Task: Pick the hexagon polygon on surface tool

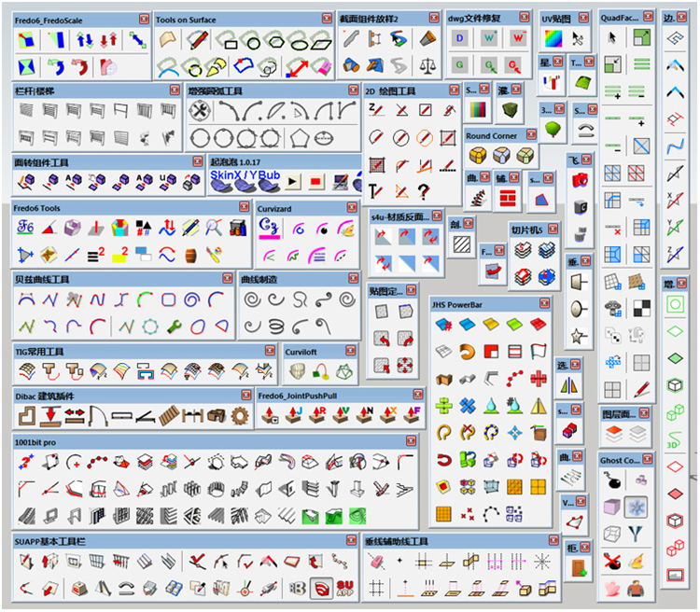Action: pyautogui.click(x=274, y=40)
